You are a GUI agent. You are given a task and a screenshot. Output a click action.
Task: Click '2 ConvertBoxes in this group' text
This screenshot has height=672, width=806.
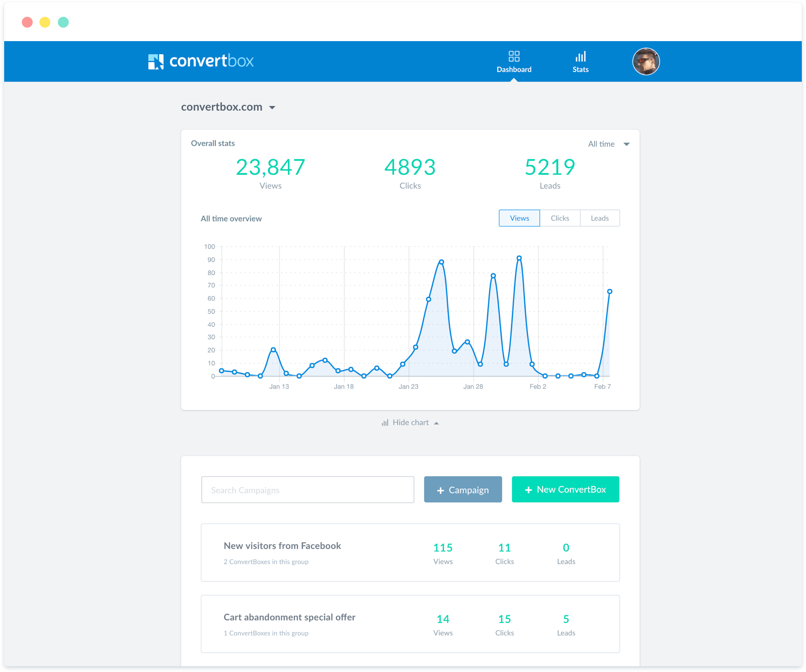tap(266, 562)
